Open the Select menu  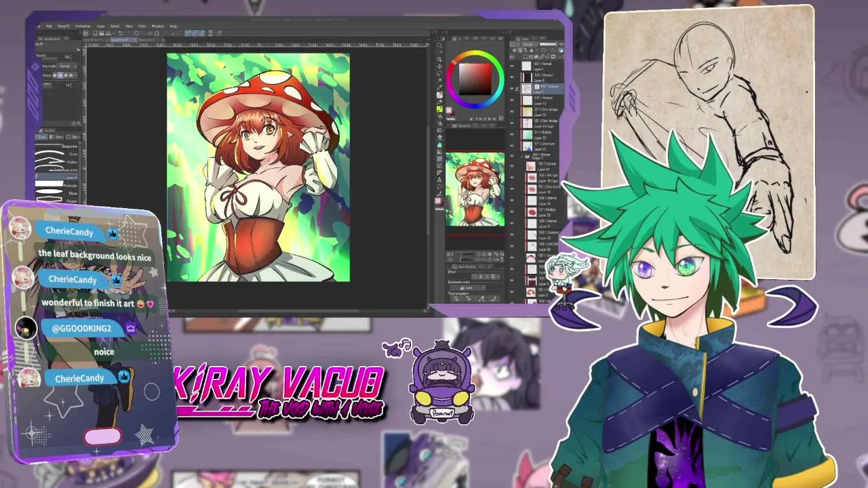(x=115, y=26)
